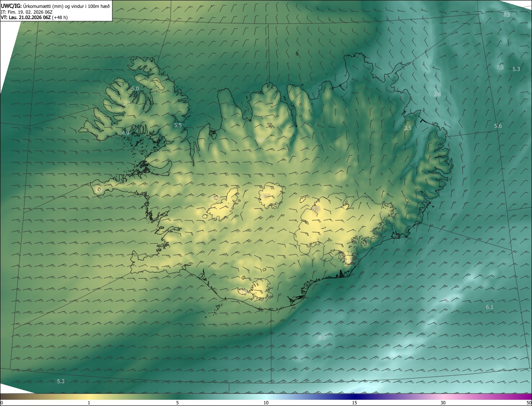The width and height of the screenshot is (532, 406).
Task: Pick the 7.8 value label
Action: (437, 94)
